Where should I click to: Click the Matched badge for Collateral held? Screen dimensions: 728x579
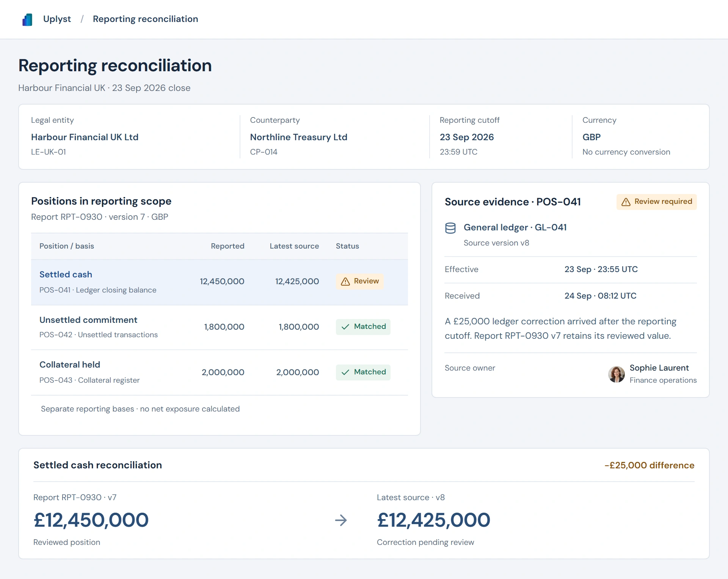[x=363, y=372]
